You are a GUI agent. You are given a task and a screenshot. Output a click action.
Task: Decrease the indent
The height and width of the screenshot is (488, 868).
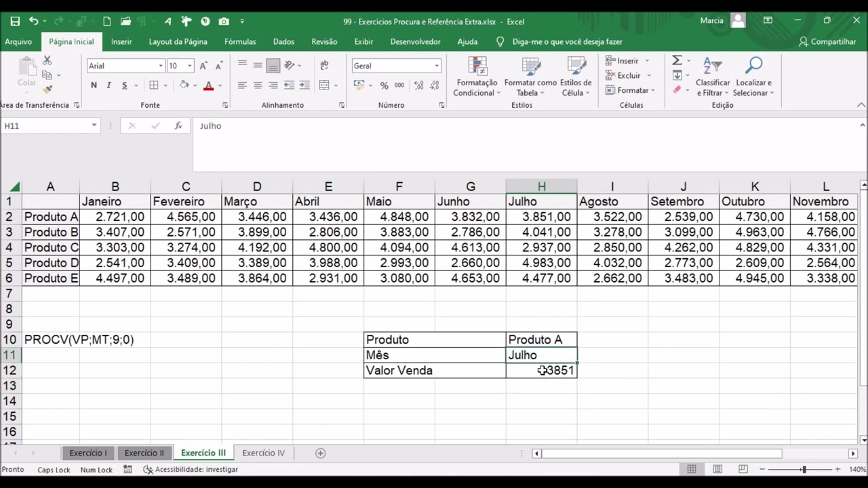(x=289, y=85)
